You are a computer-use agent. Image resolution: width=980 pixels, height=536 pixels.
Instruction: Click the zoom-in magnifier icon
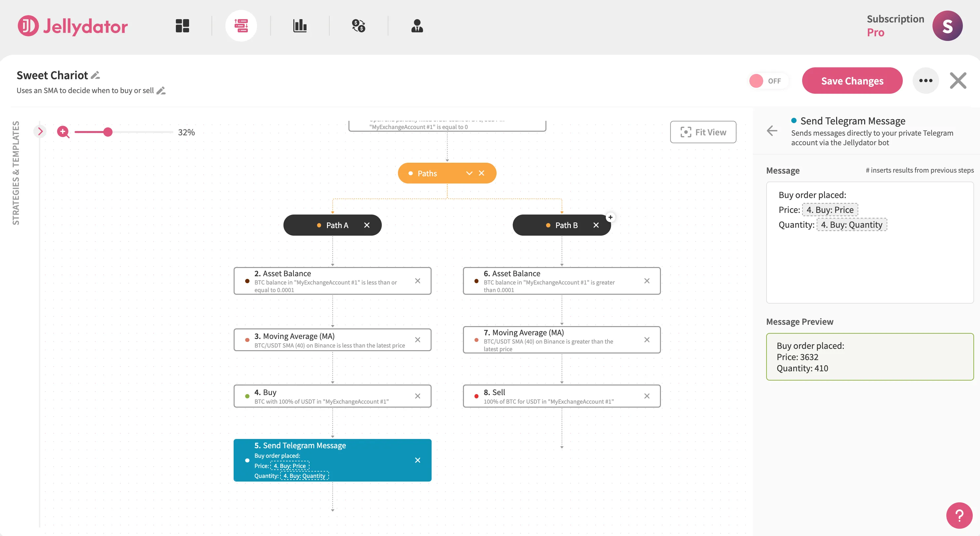(63, 132)
